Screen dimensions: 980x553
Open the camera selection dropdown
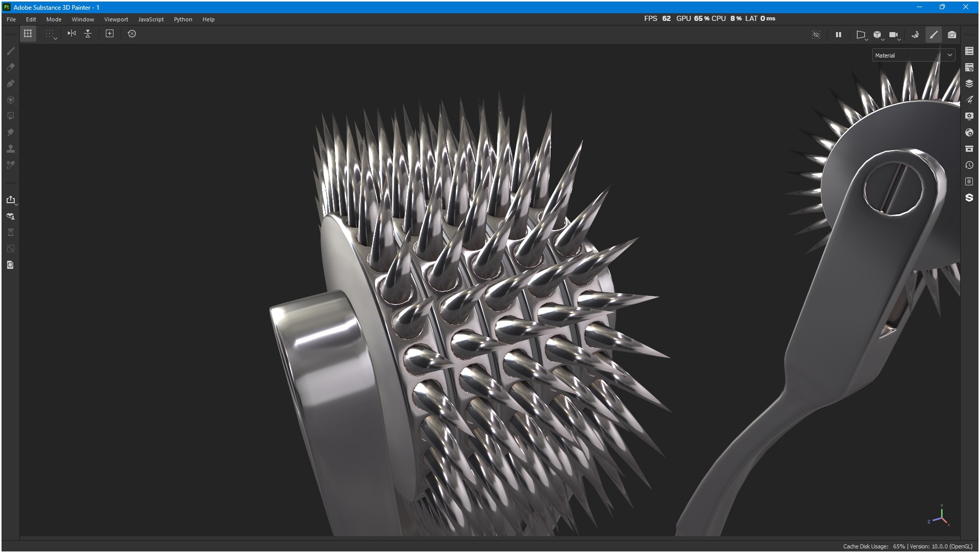click(x=895, y=35)
